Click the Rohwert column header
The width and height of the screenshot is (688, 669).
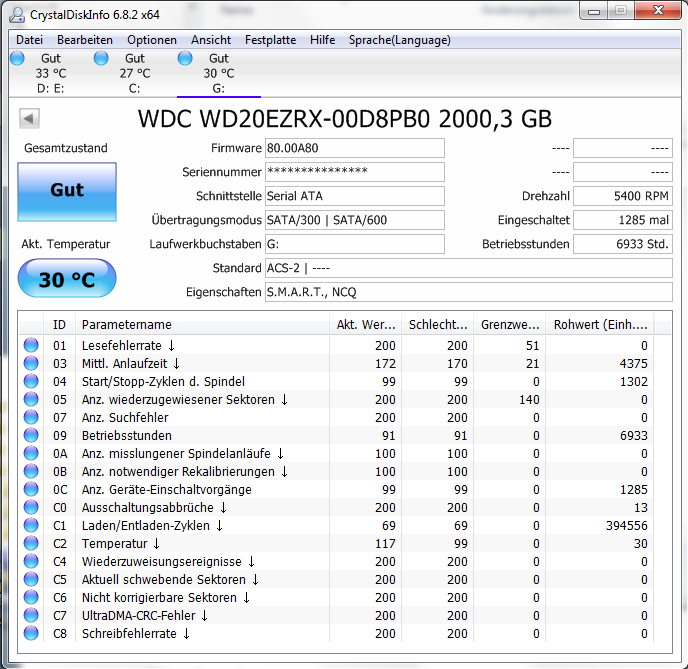pos(600,325)
